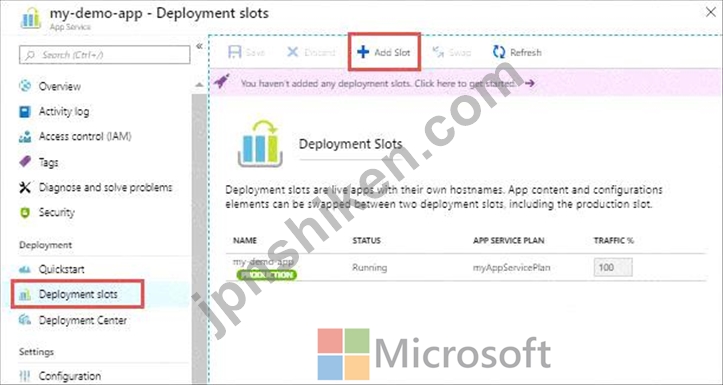Click the Configuration sliders icon
This screenshot has width=723, height=385.
coord(25,376)
